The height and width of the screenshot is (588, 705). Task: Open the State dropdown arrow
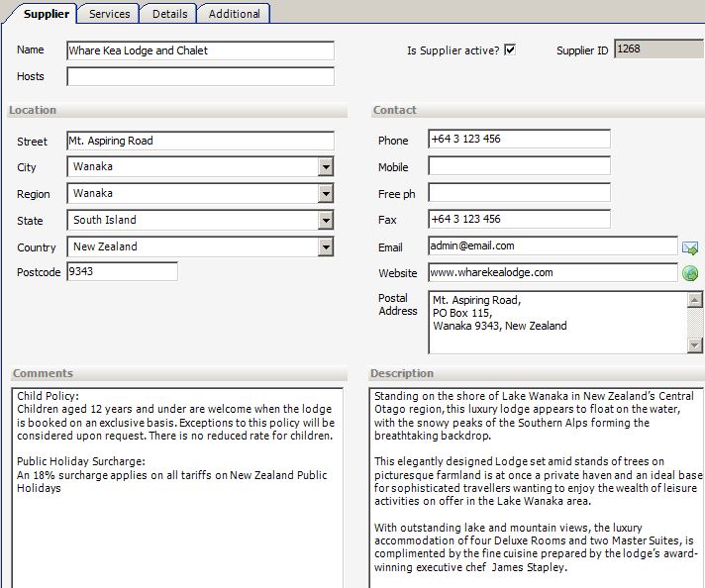point(326,221)
